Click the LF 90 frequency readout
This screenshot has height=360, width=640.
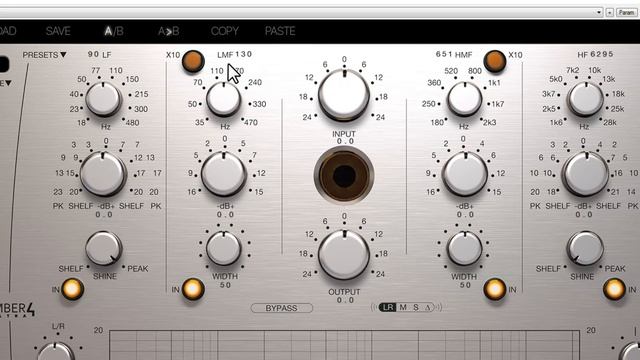coord(93,54)
